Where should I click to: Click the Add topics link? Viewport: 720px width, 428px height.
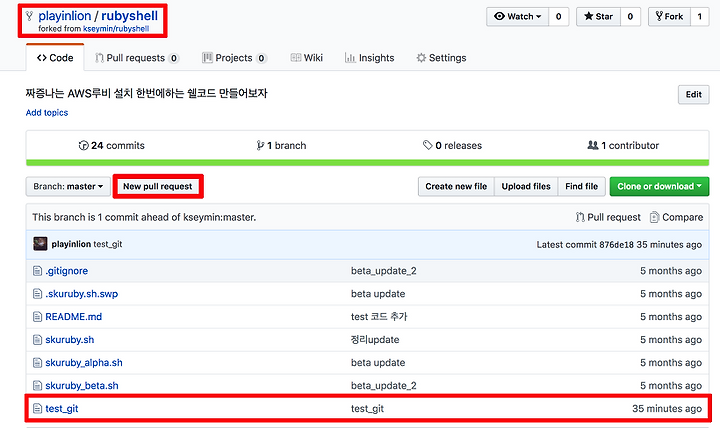(47, 113)
